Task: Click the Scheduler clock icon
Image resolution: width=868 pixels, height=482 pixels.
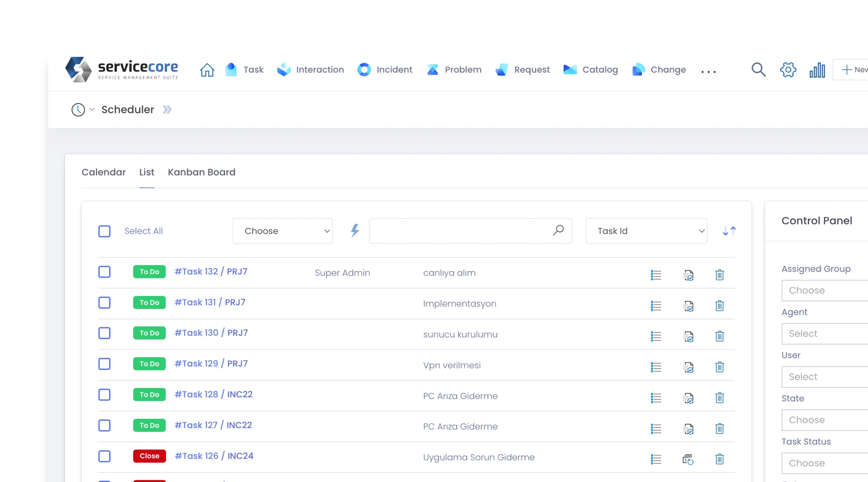Action: coord(78,110)
